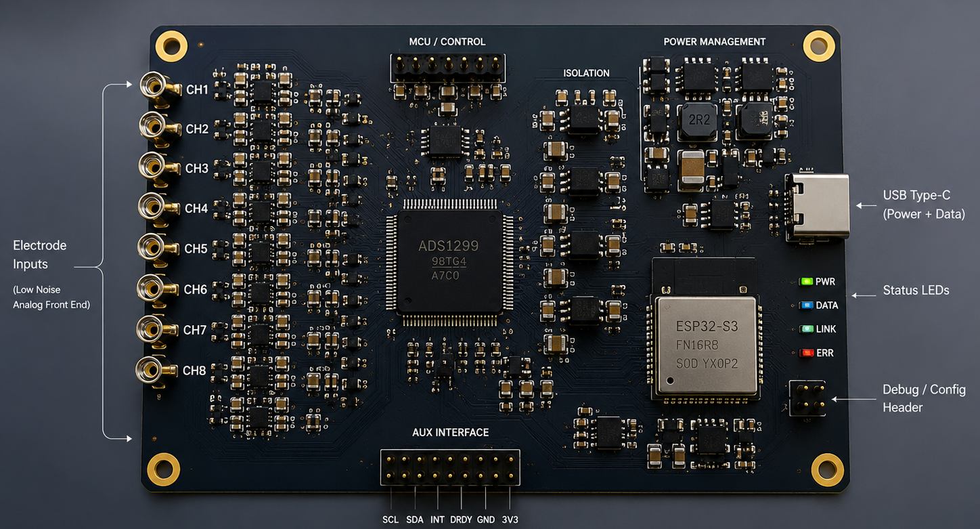Viewport: 980px width, 529px height.
Task: Click the "3V3" pin label
Action: click(x=510, y=520)
